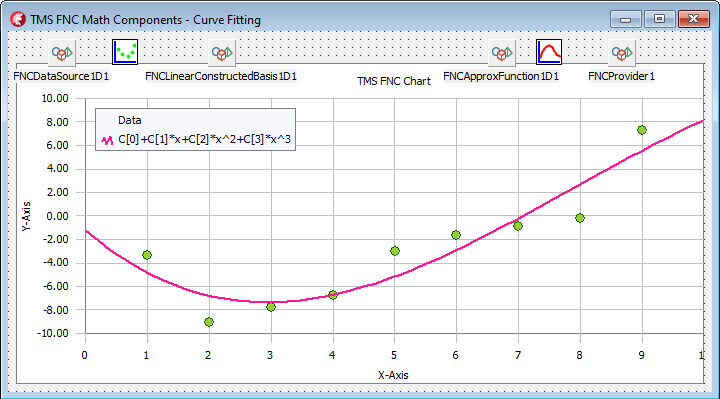Click the data point at x=5
The width and height of the screenshot is (720, 399).
(395, 251)
